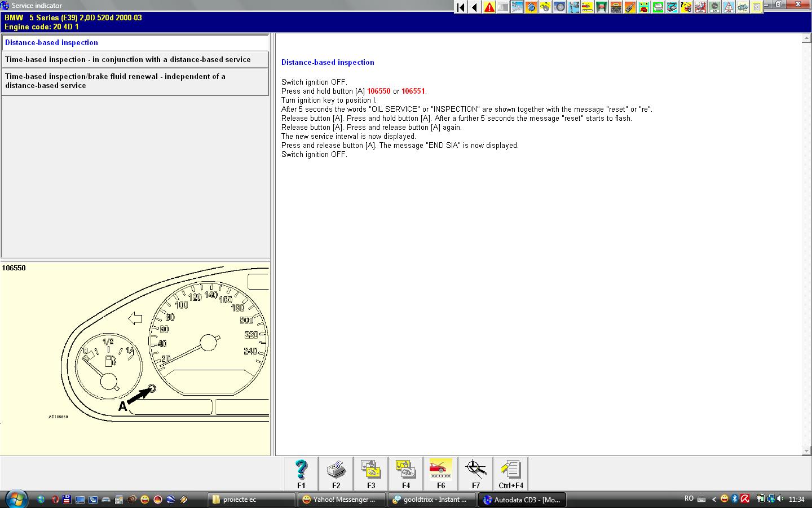Open the proiecte ec folder in taskbar
The width and height of the screenshot is (812, 508).
251,500
